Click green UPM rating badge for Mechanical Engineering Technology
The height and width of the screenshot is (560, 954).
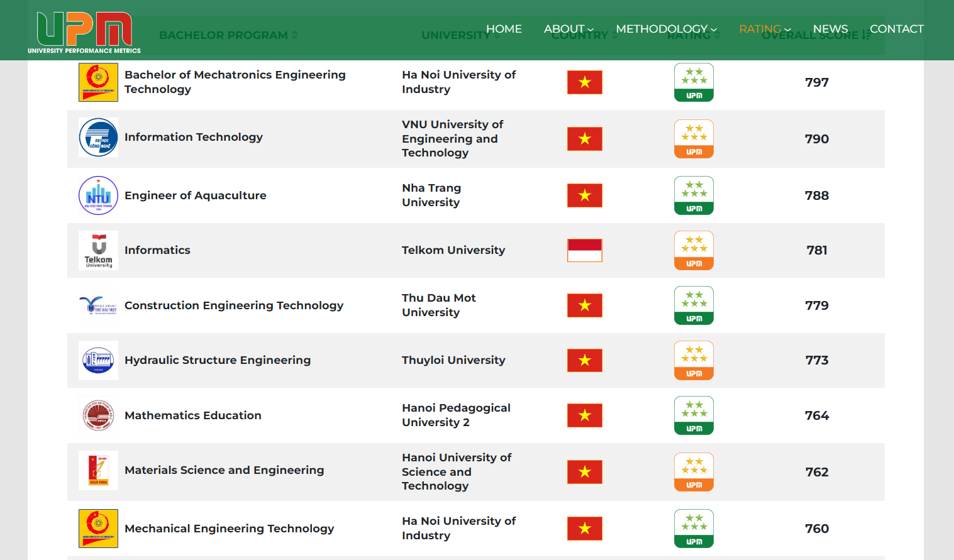694,529
